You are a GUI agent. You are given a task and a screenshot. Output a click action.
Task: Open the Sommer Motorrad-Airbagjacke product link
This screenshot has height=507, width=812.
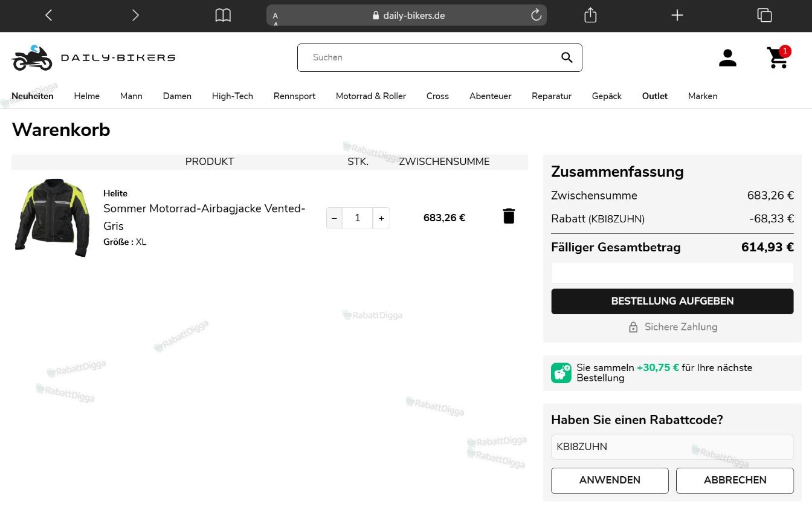click(x=204, y=217)
